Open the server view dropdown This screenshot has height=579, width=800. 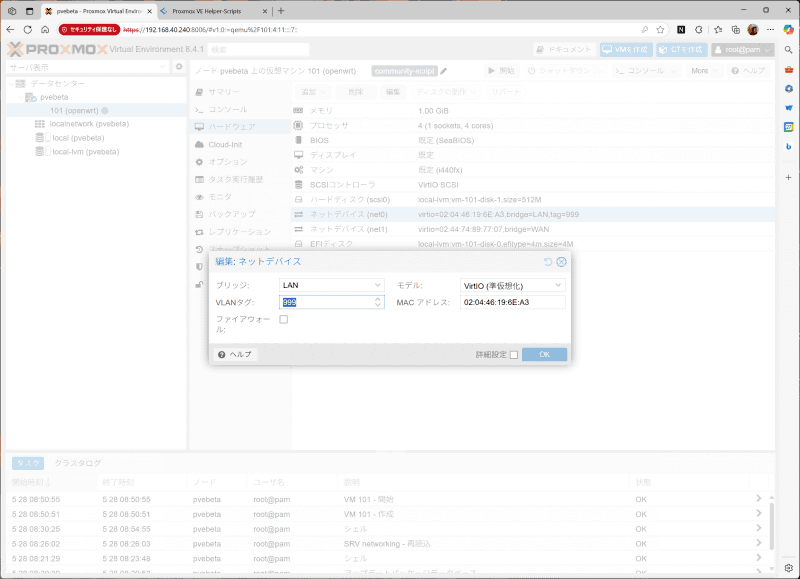coord(87,67)
